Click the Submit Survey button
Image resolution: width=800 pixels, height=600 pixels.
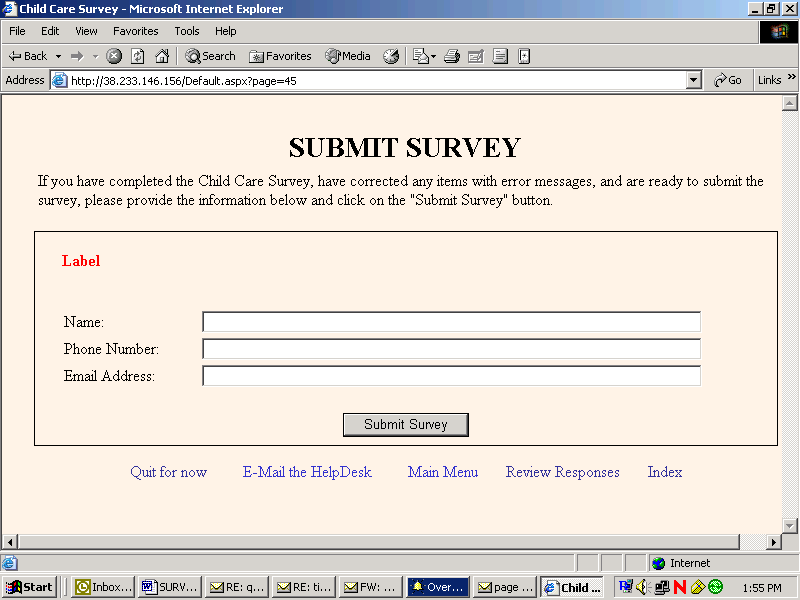tap(406, 424)
